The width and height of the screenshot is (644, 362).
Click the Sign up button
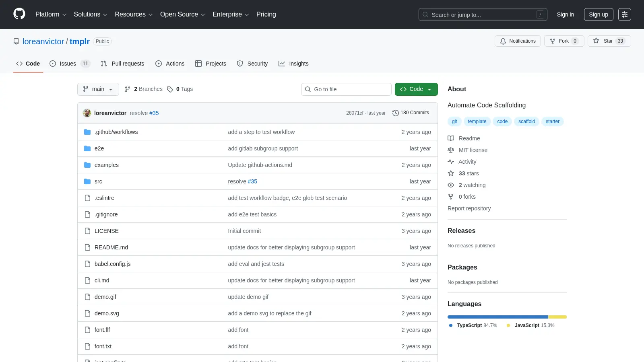(x=599, y=14)
